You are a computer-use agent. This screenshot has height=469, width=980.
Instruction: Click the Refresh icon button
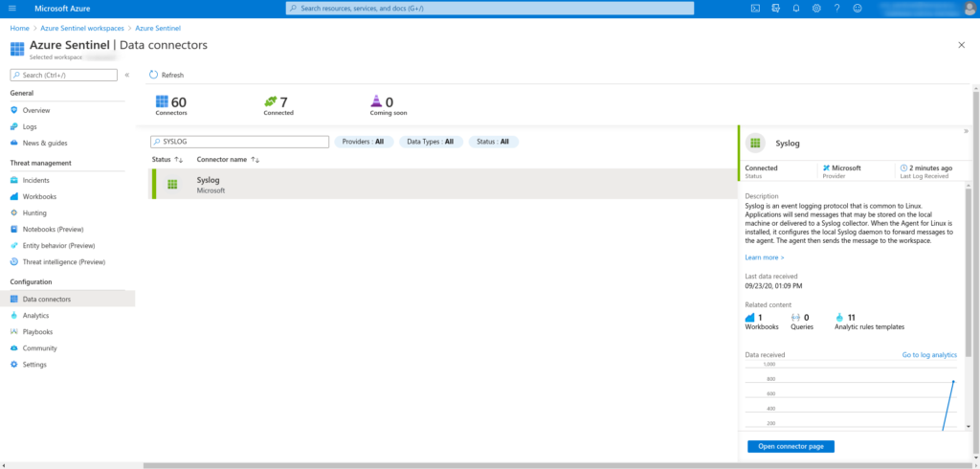154,75
